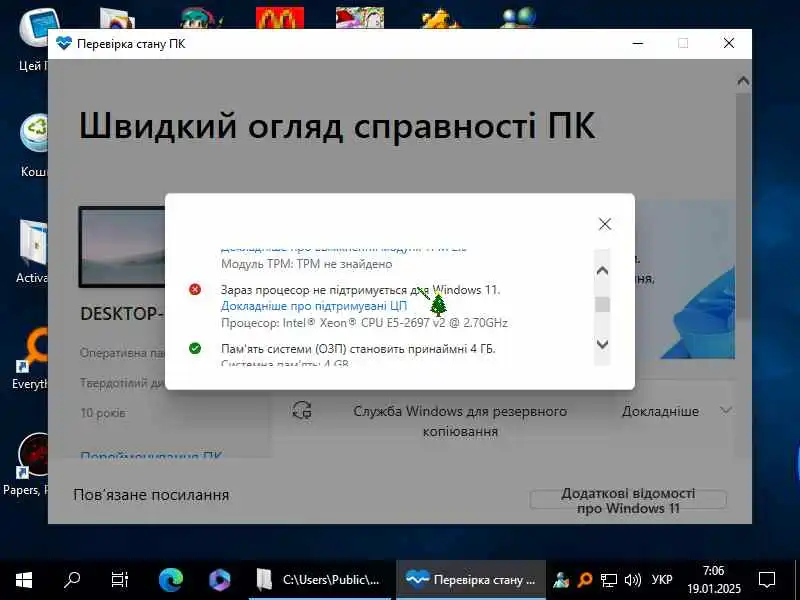This screenshot has width=800, height=600.
Task: Click the green check icon beside memory message
Action: 195,348
